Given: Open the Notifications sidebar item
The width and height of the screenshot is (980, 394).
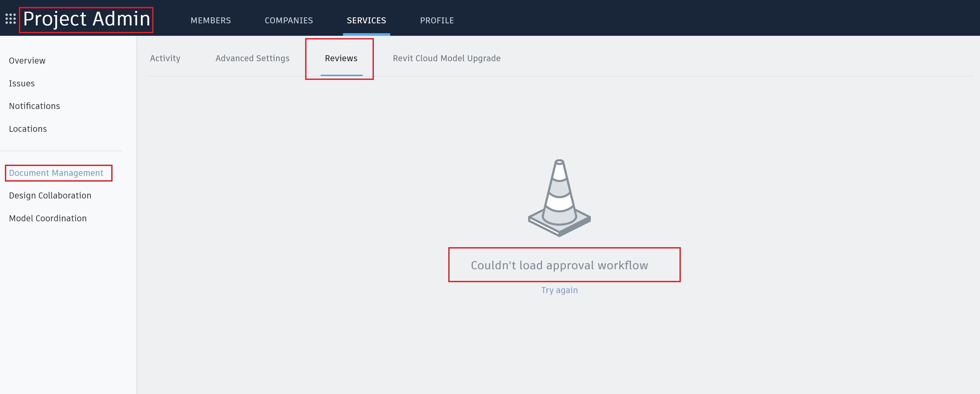Looking at the screenshot, I should pyautogui.click(x=34, y=106).
